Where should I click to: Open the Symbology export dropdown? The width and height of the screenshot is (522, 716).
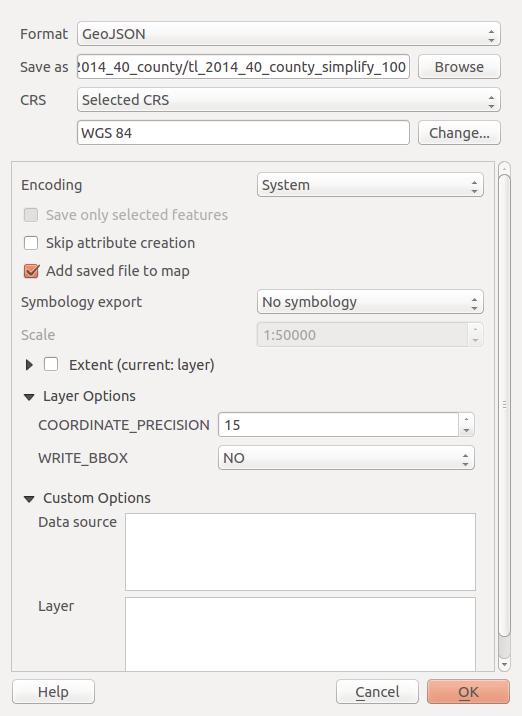pyautogui.click(x=370, y=302)
